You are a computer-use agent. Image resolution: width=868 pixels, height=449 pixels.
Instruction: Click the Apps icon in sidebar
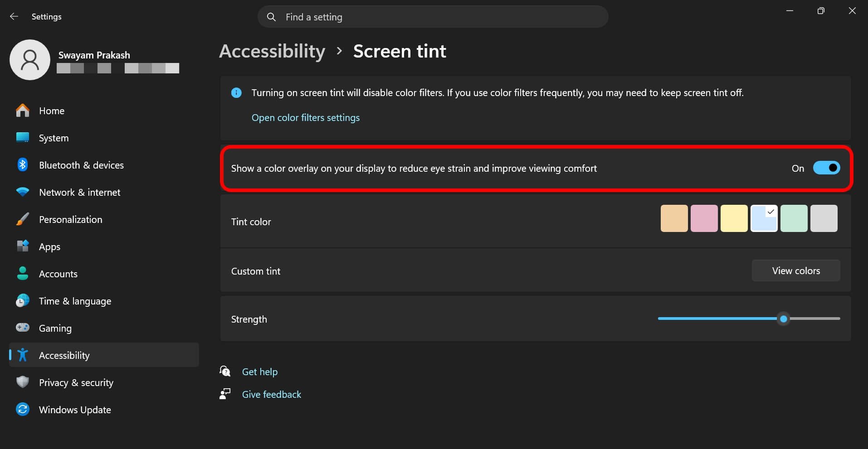(22, 246)
